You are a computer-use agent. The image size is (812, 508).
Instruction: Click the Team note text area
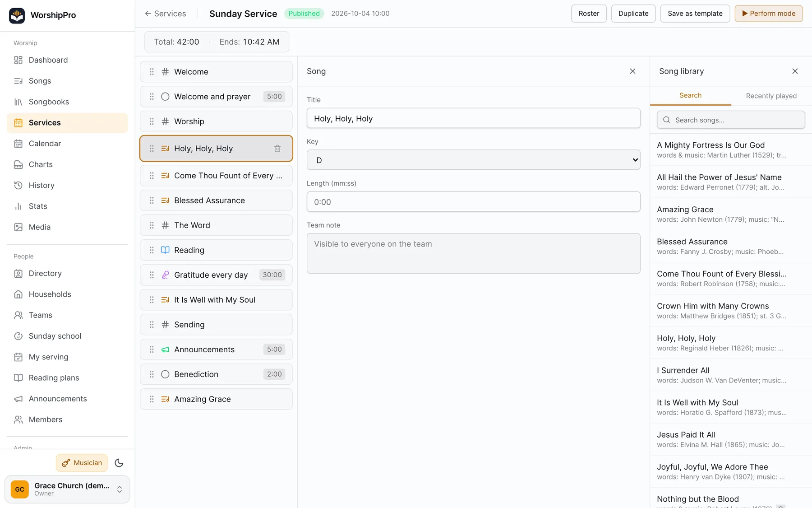coord(473,253)
